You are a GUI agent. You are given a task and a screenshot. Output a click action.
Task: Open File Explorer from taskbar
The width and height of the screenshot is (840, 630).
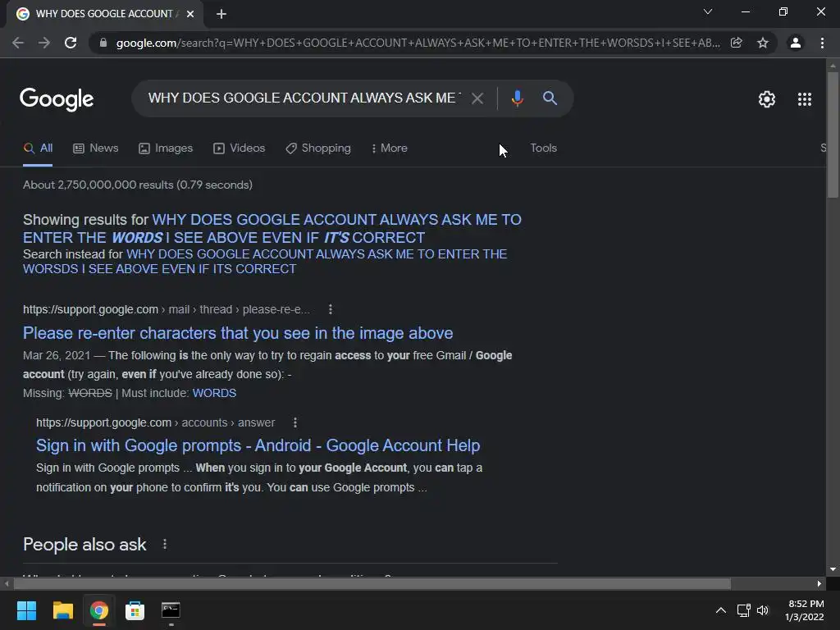(62, 610)
